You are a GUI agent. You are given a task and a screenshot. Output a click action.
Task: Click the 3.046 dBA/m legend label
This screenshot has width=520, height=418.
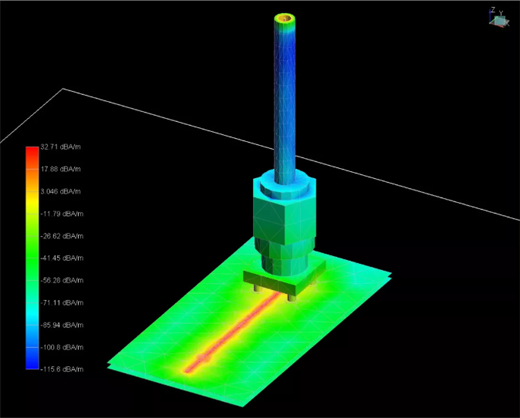60,191
